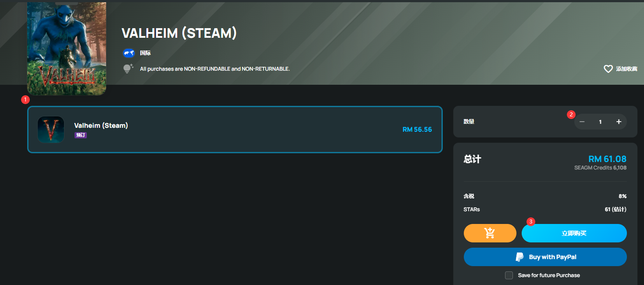
Task: Click the Valheim (Steam) product name
Action: 101,126
